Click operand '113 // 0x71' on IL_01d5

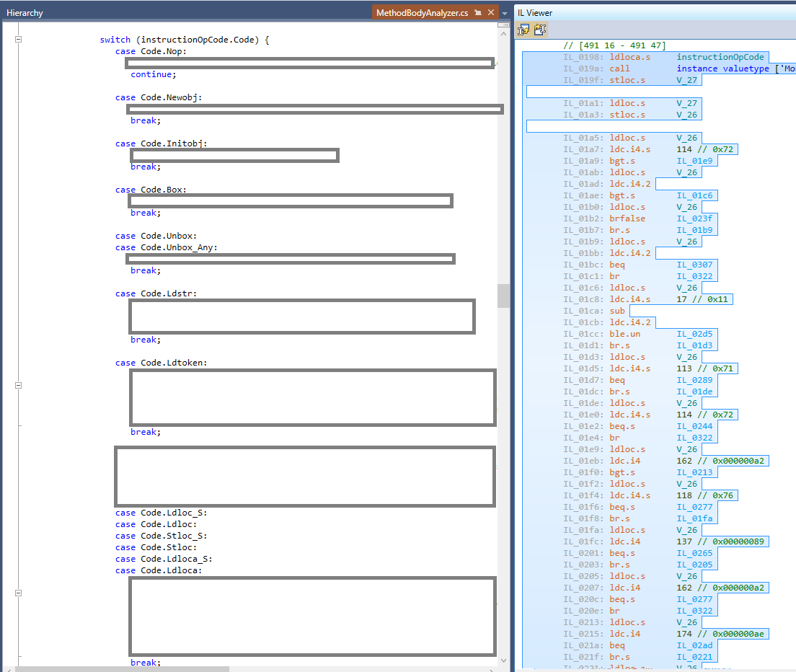click(x=704, y=368)
